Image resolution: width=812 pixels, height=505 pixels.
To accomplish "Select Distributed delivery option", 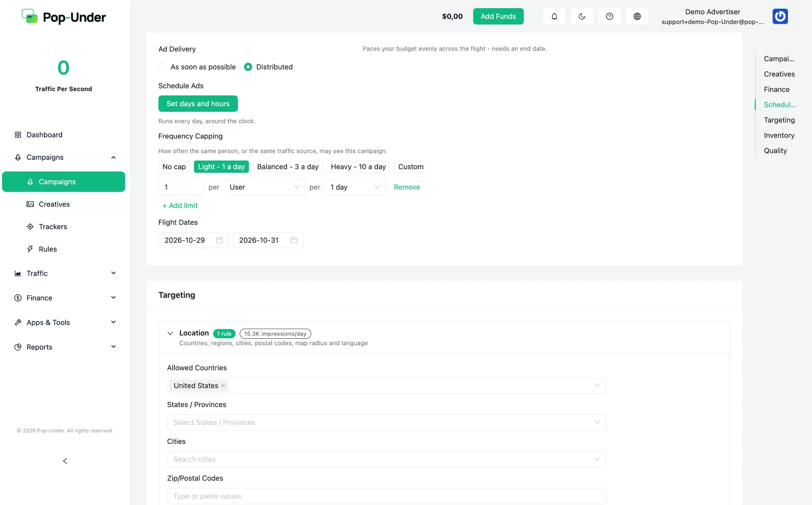I will pyautogui.click(x=268, y=67).
